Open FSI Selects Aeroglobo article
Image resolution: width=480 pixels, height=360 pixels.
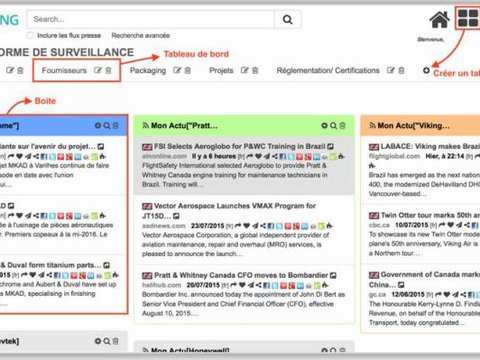239,146
